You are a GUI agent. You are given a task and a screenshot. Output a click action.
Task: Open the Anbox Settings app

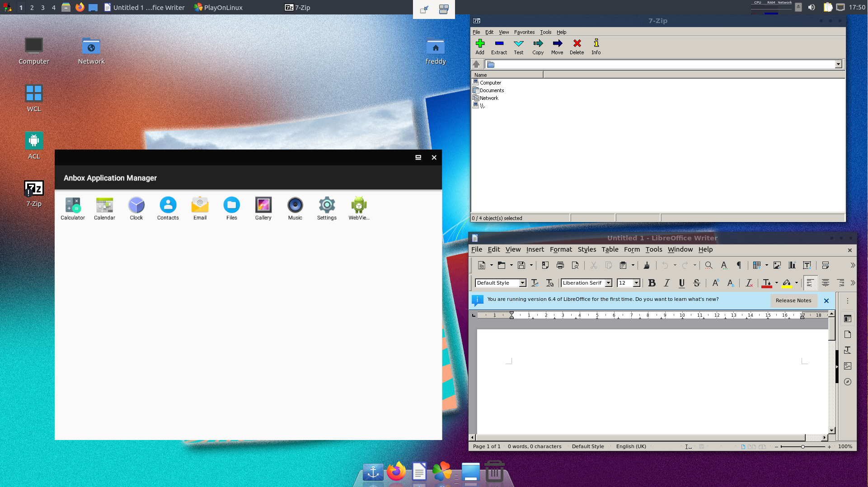click(327, 206)
